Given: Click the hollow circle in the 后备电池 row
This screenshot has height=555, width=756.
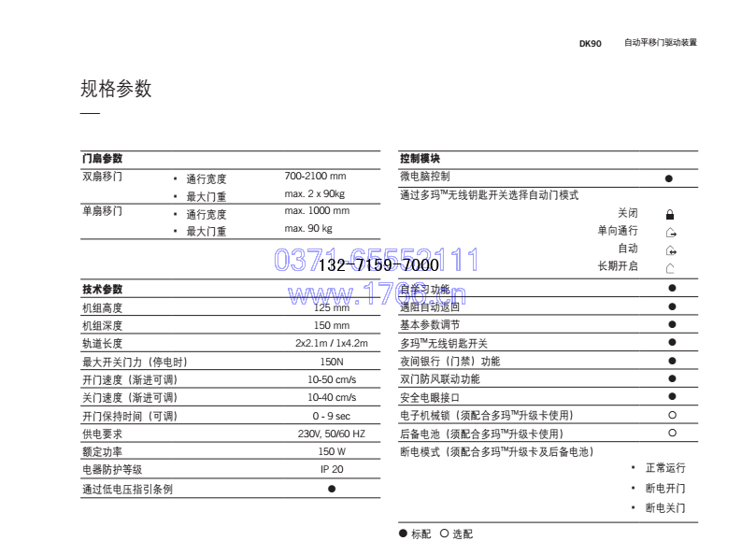Looking at the screenshot, I should (672, 433).
